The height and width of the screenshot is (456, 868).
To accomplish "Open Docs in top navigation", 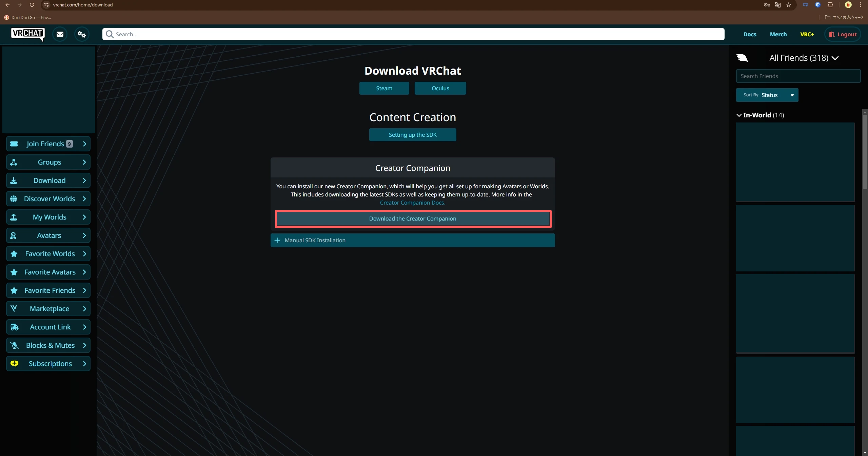I will click(750, 34).
